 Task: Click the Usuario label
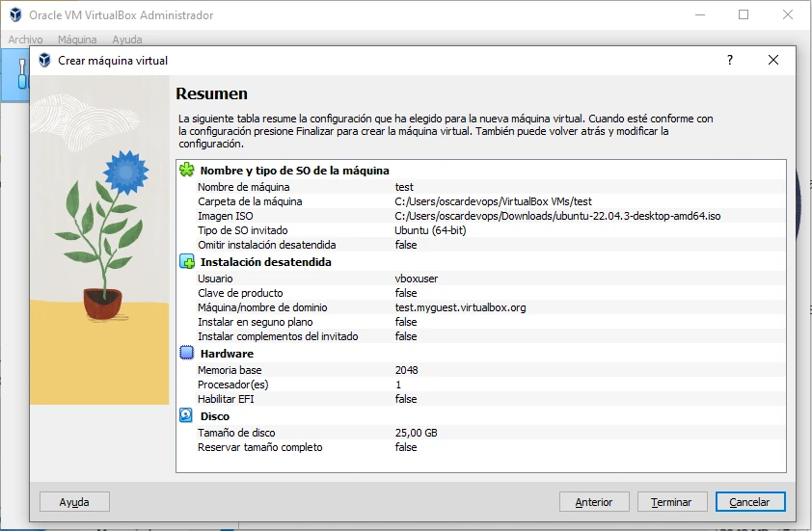point(215,279)
